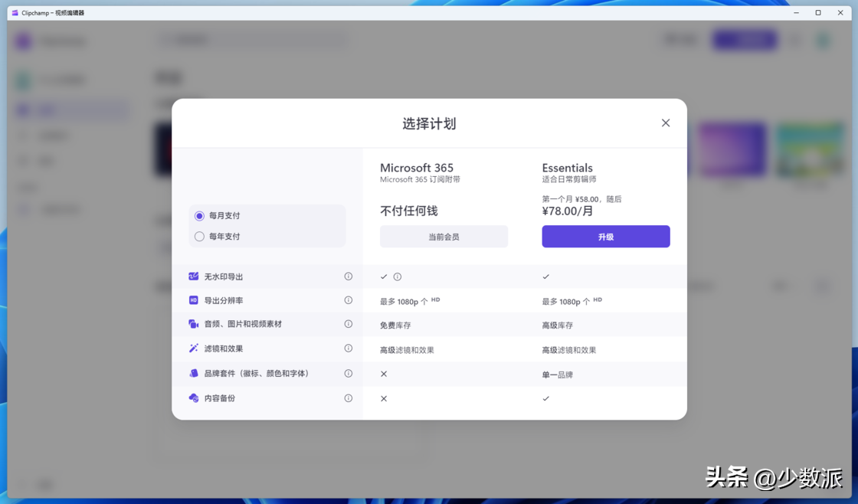Click the watermark-free export feature icon
The image size is (858, 504).
pos(194,277)
